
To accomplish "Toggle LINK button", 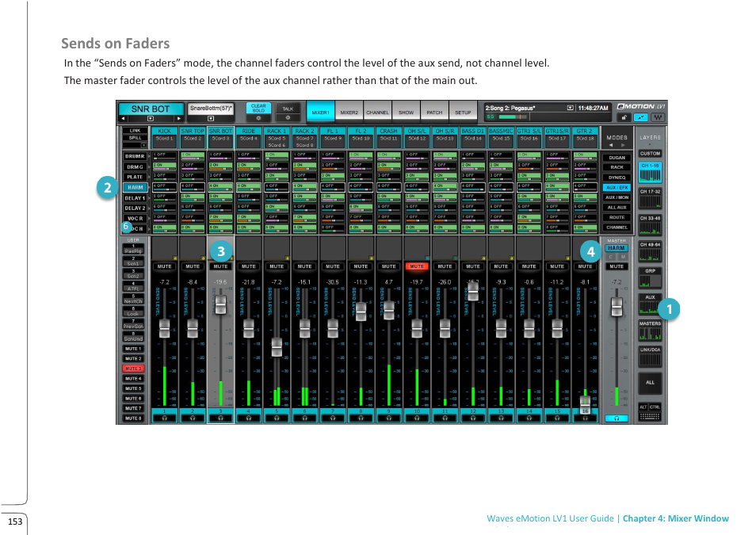I will pos(135,131).
